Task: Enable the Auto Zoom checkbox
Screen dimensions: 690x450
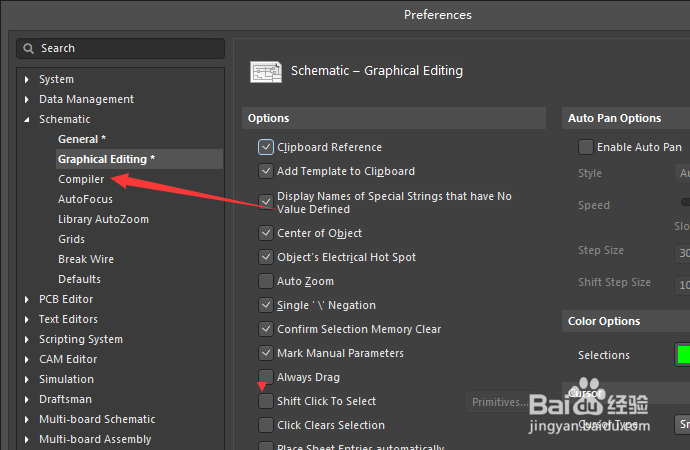Action: click(266, 281)
